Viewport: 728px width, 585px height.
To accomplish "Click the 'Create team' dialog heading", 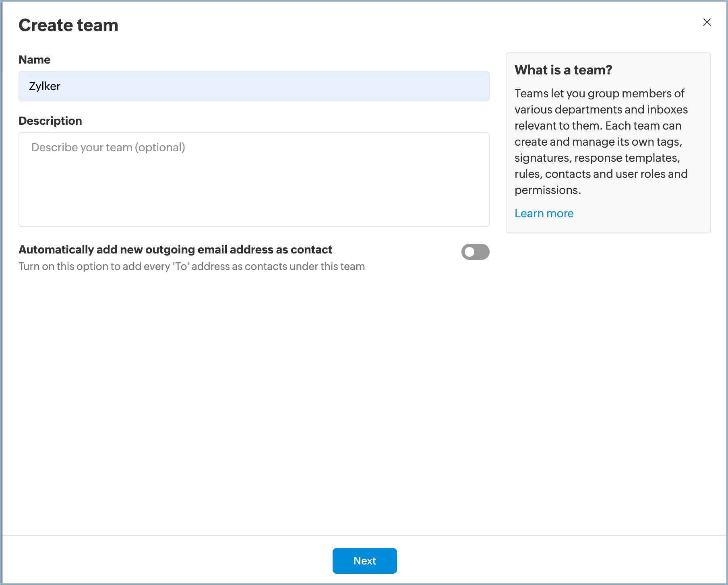I will 68,25.
